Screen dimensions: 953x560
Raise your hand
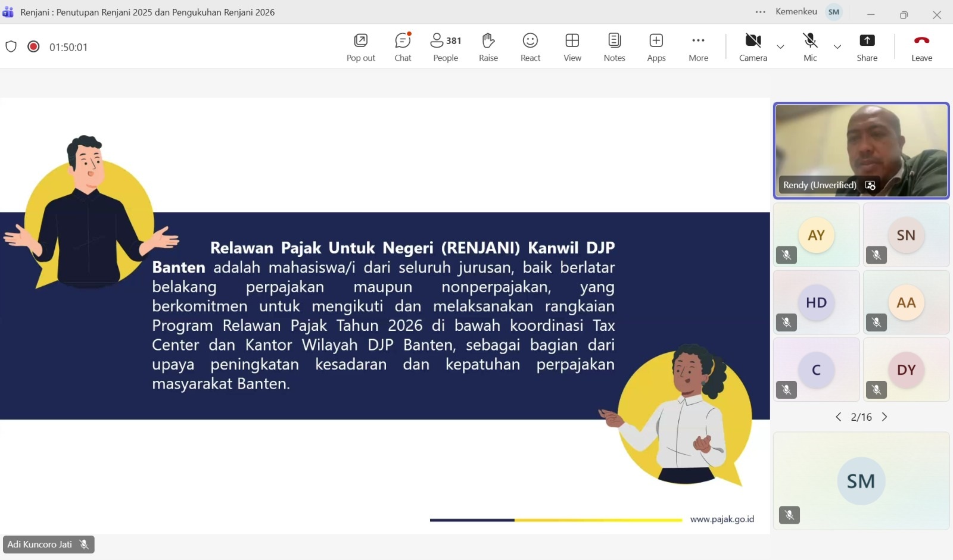coord(488,46)
